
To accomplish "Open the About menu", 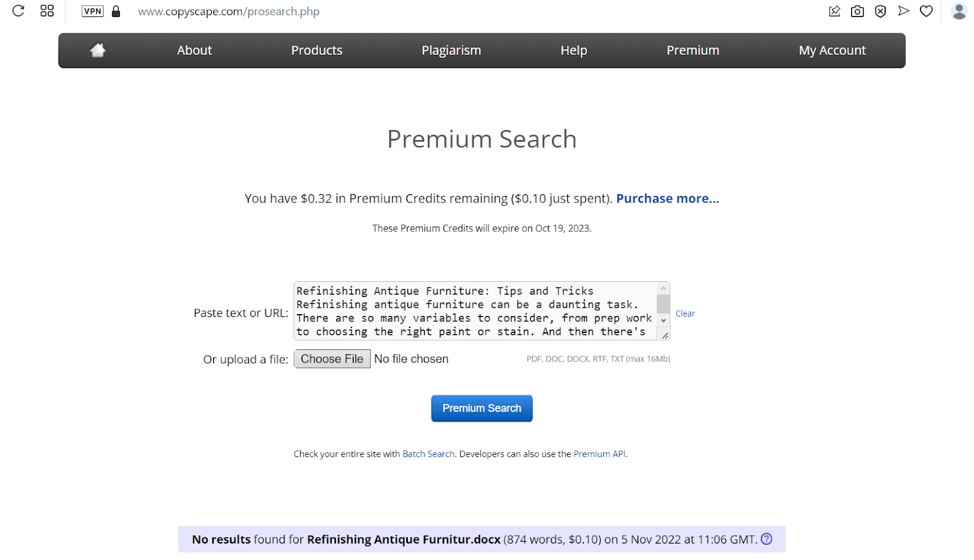I will [195, 51].
